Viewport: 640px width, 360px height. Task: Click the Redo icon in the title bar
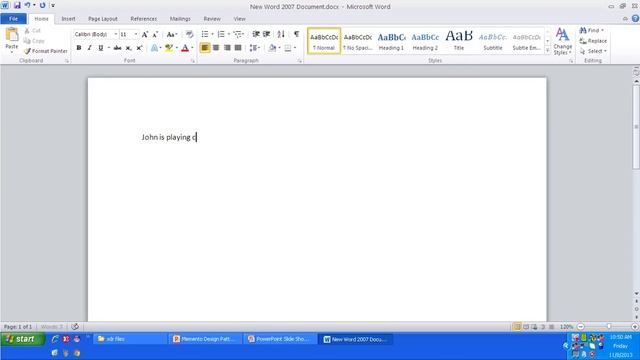click(x=42, y=6)
